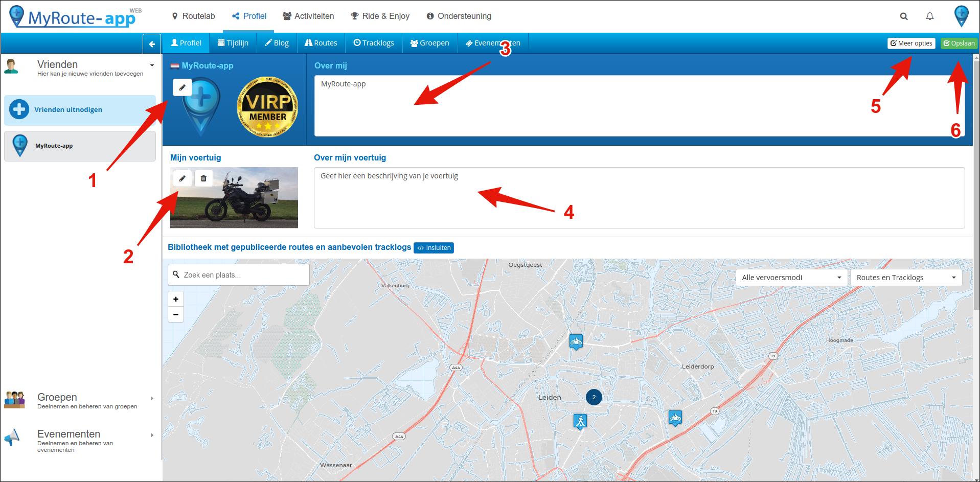Click the Over mij text area

[x=639, y=106]
